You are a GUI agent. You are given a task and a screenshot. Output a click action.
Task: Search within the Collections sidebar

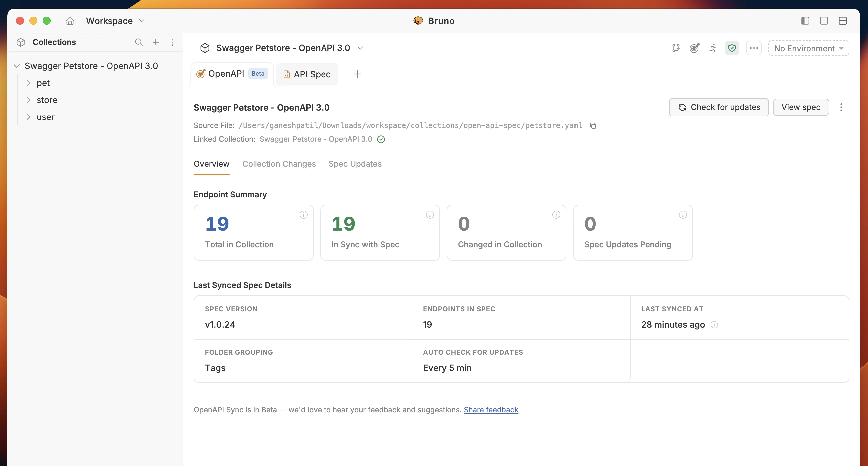[x=139, y=42]
